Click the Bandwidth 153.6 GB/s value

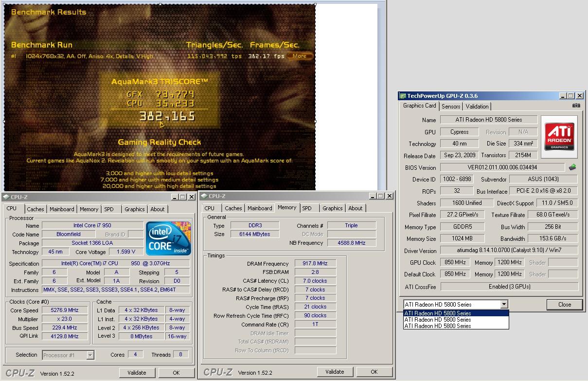click(x=553, y=239)
